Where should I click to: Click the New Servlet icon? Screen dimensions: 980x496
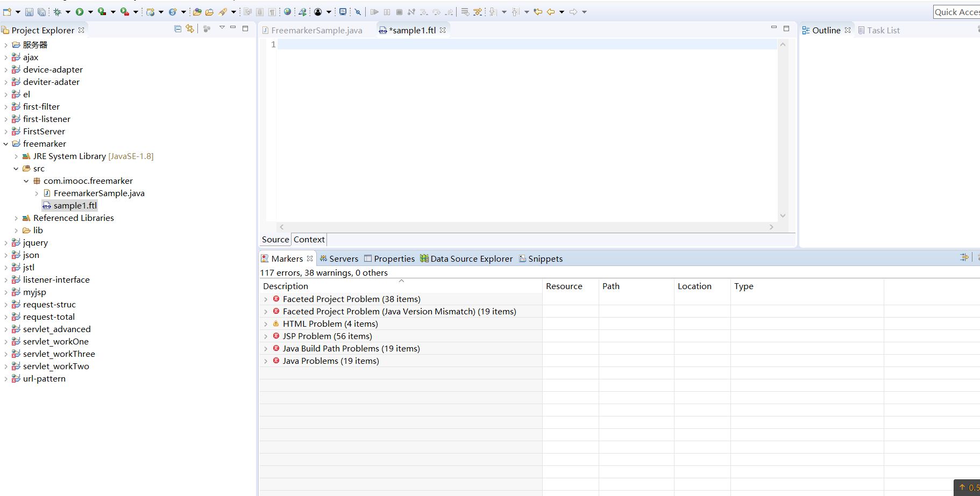(173, 12)
